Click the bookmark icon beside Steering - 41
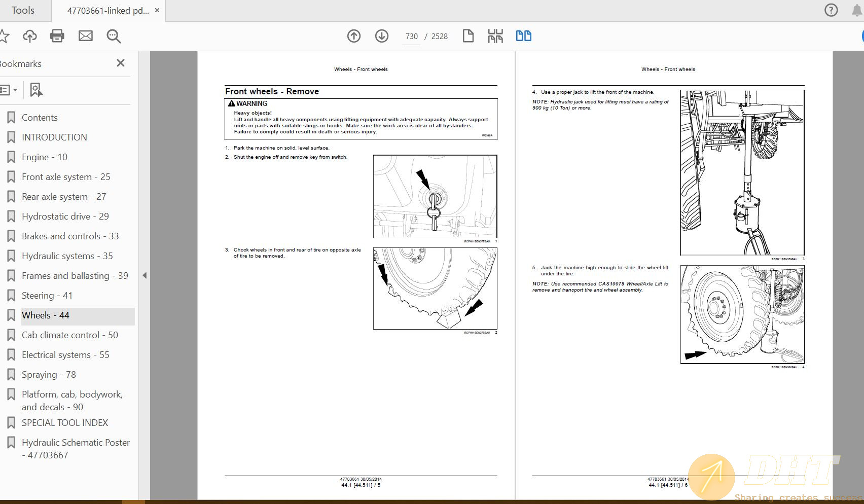Viewport: 864px width, 504px height. click(x=11, y=296)
